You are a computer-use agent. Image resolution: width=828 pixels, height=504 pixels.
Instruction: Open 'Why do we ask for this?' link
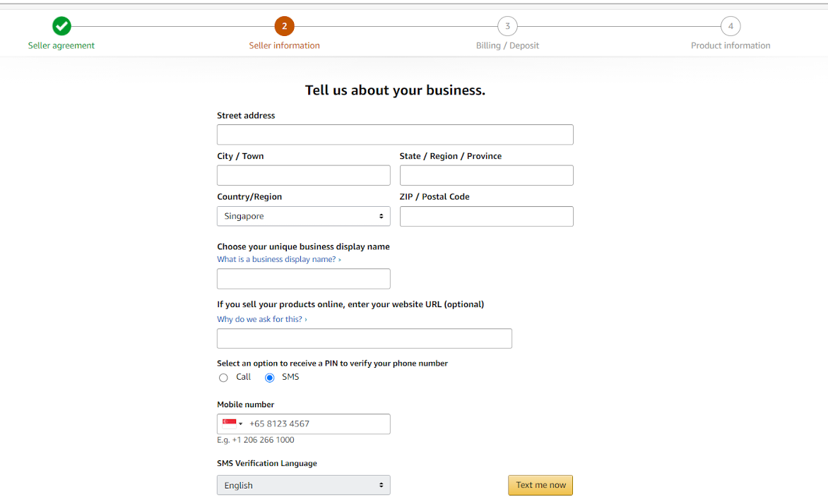(x=262, y=319)
